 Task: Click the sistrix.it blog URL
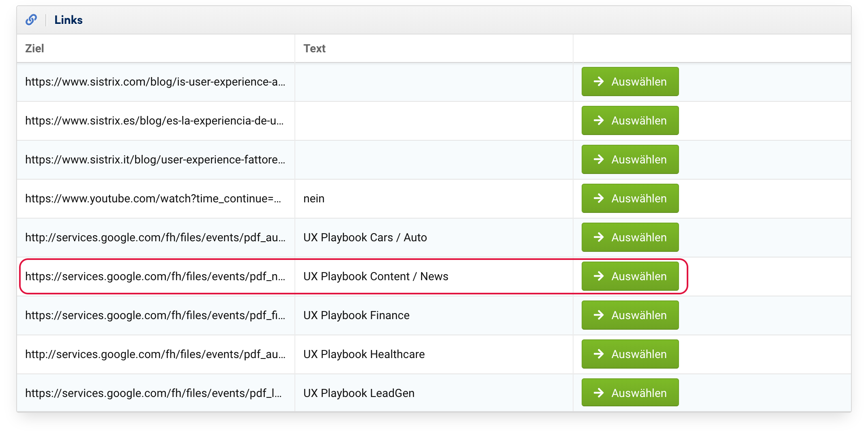coord(155,160)
